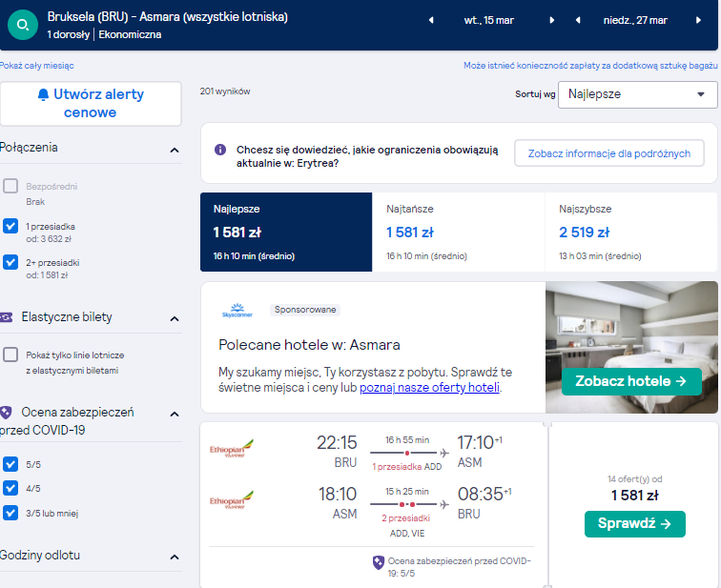The width and height of the screenshot is (721, 588).
Task: Switch to the Najtańsze tab
Action: tap(458, 232)
